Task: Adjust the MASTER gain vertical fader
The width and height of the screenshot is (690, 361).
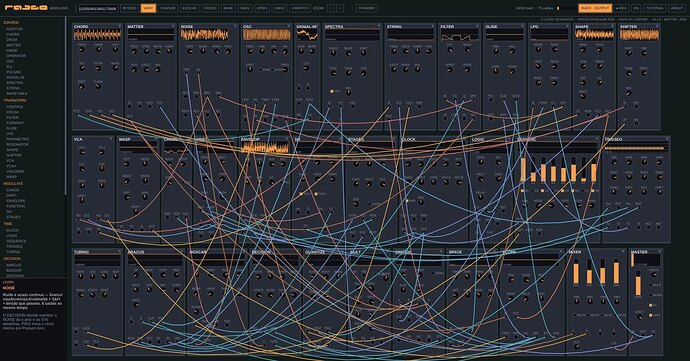Action: [639, 283]
